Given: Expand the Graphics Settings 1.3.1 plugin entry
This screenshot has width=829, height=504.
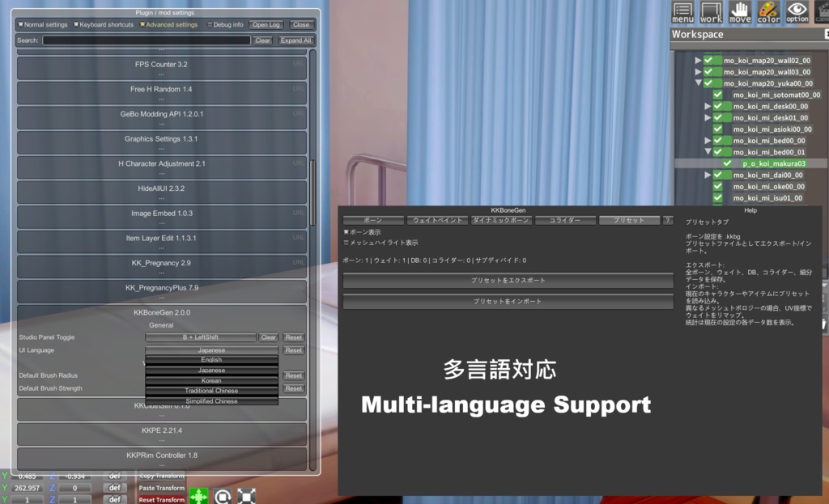Looking at the screenshot, I should pyautogui.click(x=162, y=142).
